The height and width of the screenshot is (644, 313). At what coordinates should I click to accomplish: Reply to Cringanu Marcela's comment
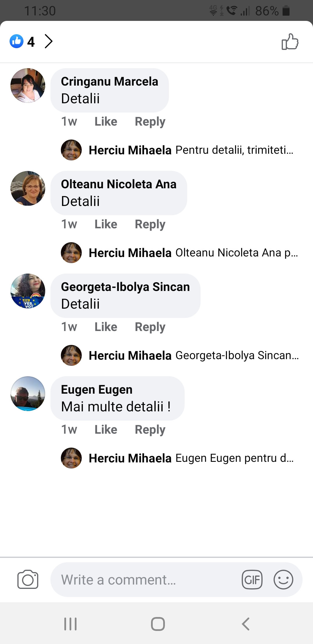(x=150, y=122)
